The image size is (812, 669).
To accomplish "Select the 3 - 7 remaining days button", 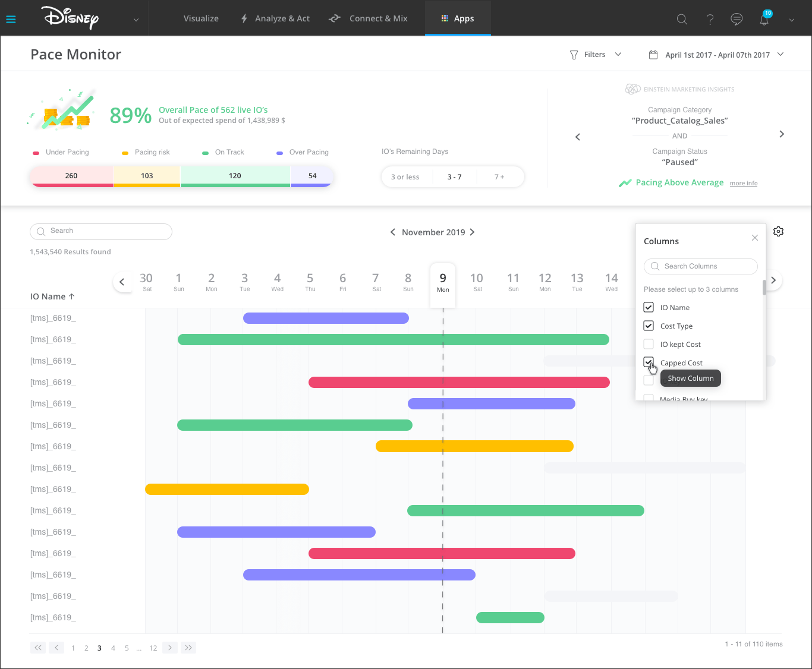I will point(454,177).
